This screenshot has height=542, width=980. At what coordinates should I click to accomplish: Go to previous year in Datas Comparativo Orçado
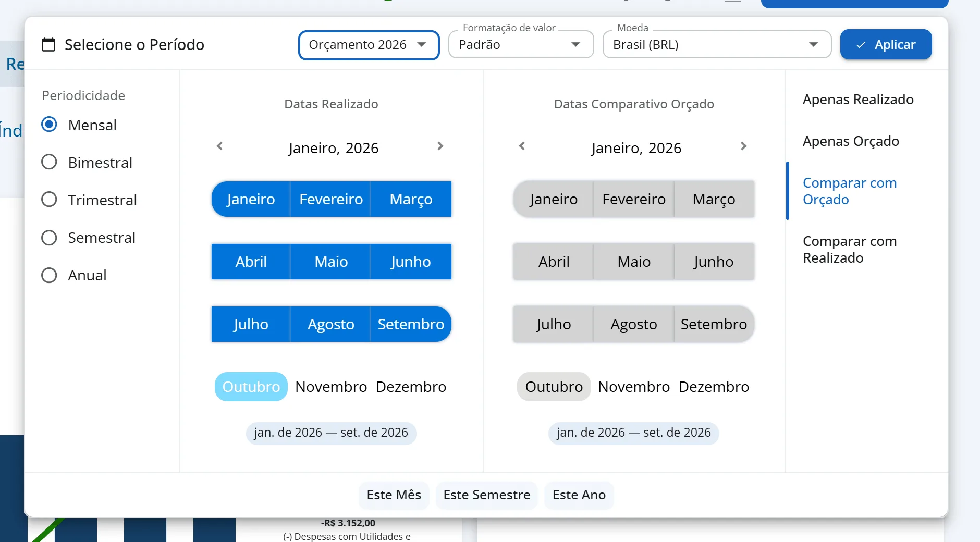pos(522,146)
